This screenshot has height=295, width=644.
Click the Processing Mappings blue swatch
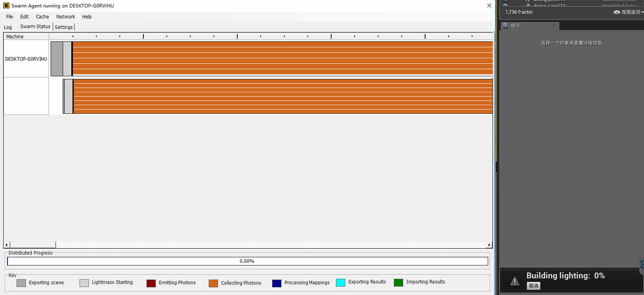tap(277, 283)
